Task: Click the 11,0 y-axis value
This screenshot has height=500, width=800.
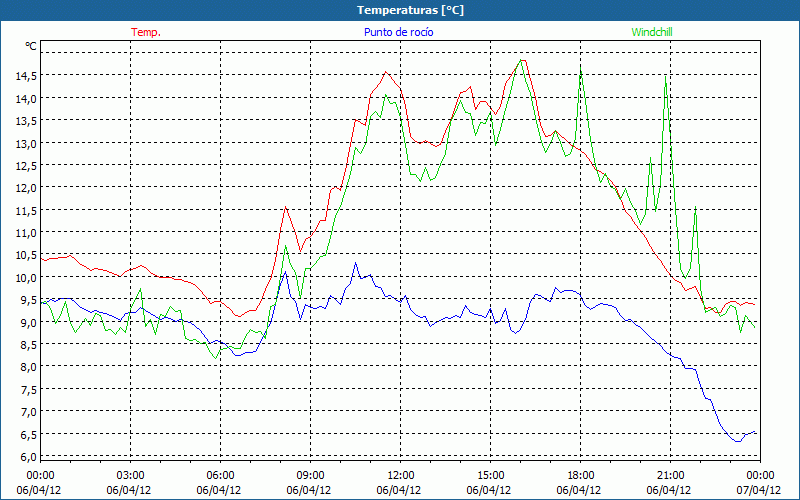Action: click(x=26, y=233)
